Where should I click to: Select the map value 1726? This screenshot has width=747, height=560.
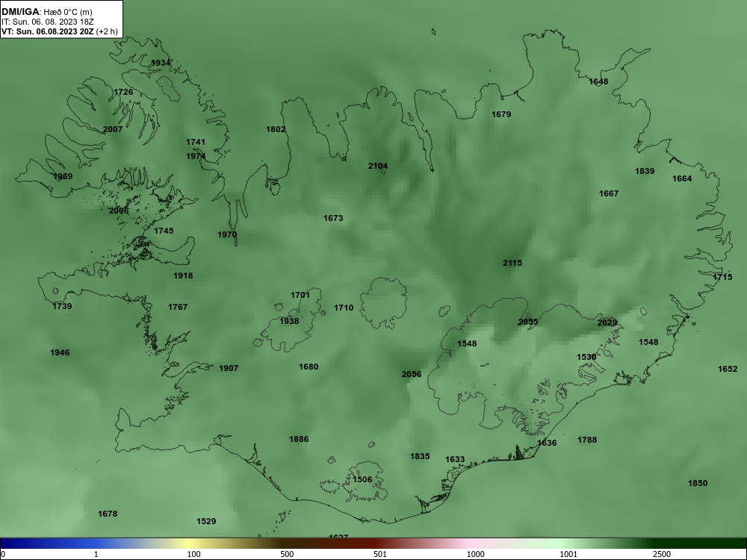click(x=123, y=92)
